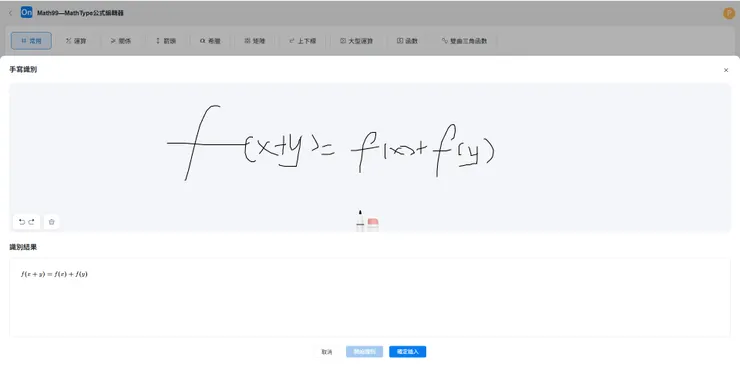The height and width of the screenshot is (365, 740).
Task: Select the pen drawing tool
Action: pos(360,221)
